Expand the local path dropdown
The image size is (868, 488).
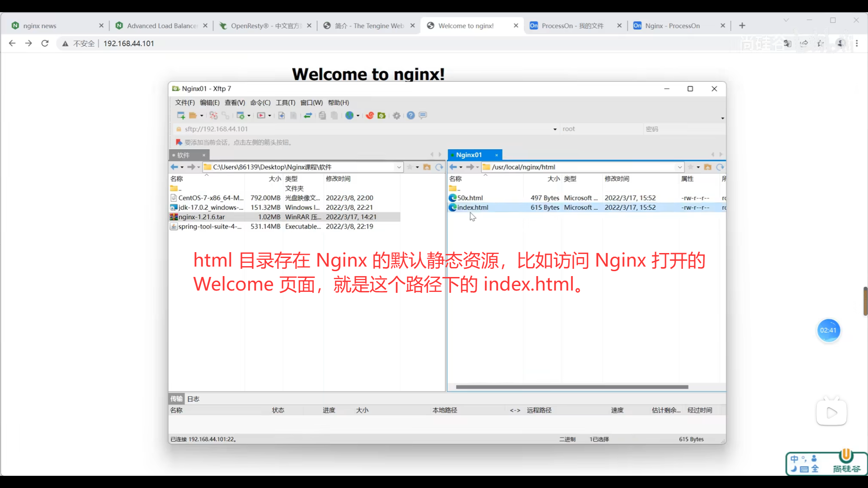point(399,167)
